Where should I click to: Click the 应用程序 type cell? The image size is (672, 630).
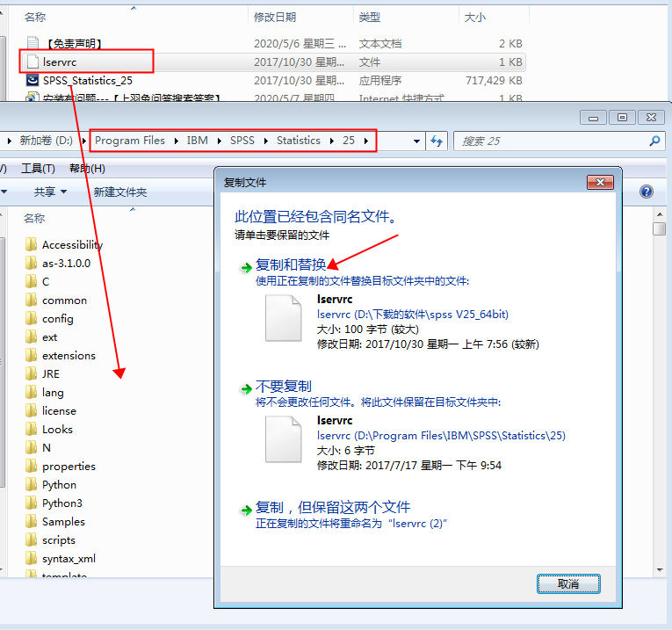[380, 81]
